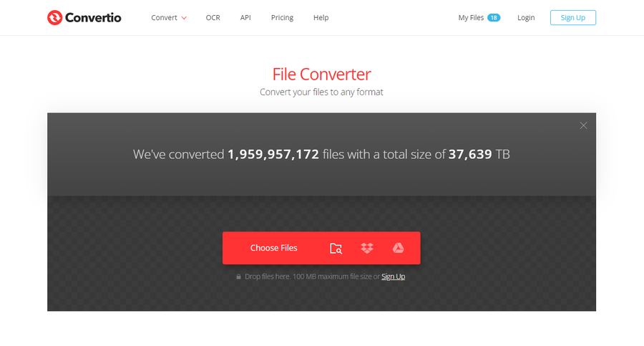The image size is (644, 346).
Task: Click 'Convert your files to any format' text
Action: [x=321, y=92]
